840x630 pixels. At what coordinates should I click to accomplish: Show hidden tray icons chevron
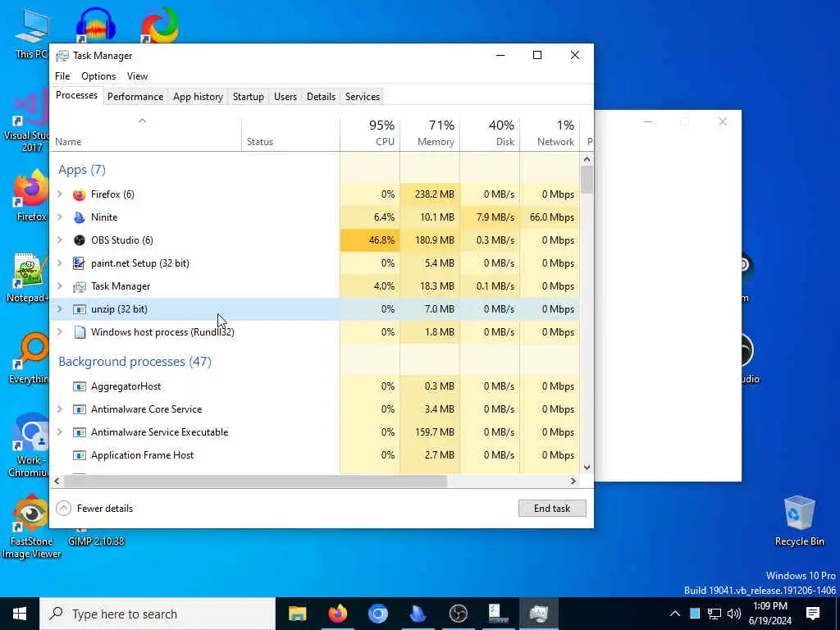tap(675, 614)
